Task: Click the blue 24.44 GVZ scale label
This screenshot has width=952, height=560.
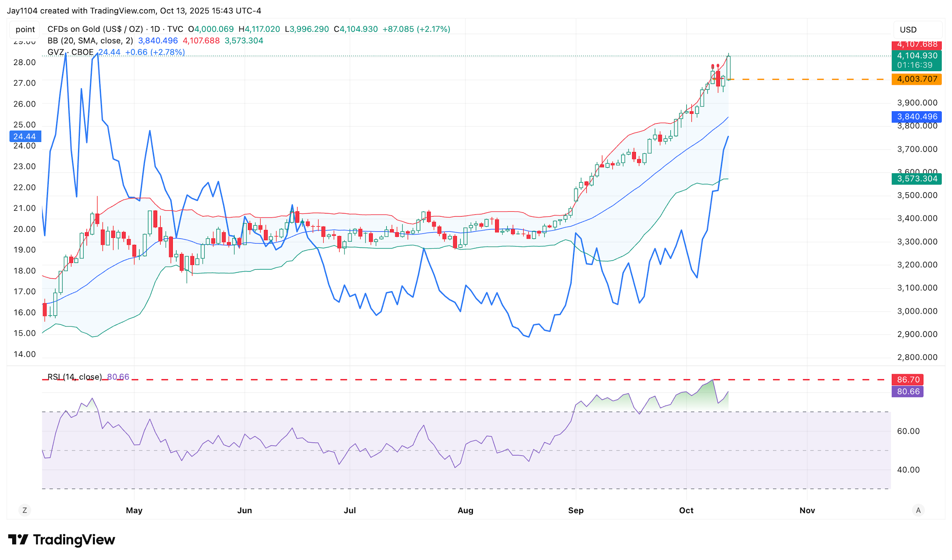Action: (x=25, y=136)
